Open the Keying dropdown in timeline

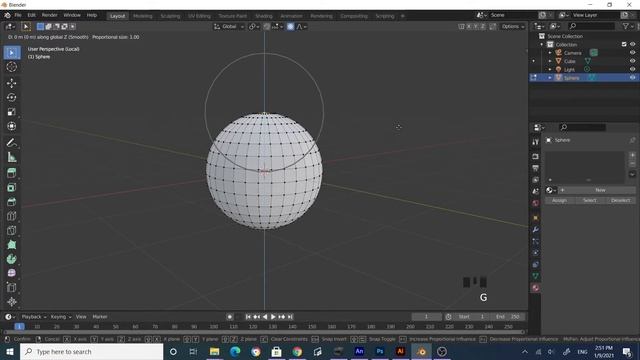(61, 317)
